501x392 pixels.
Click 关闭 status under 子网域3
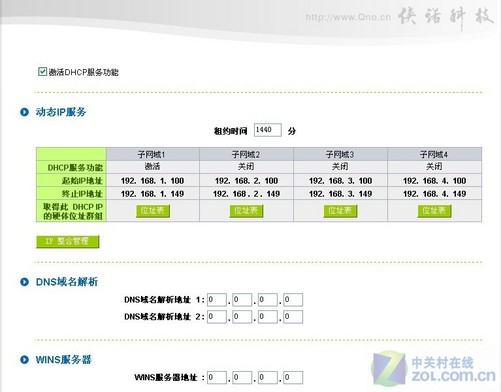[340, 167]
